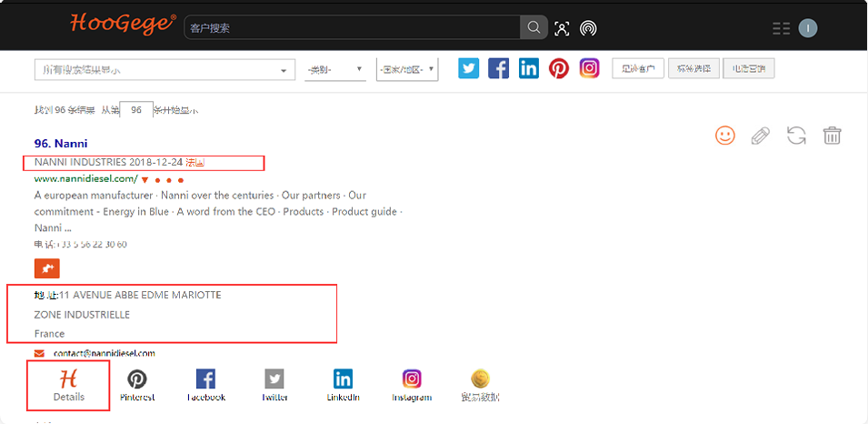Screen dimensions: 868x424
Task: Click the trash delete icon
Action: coord(832,136)
